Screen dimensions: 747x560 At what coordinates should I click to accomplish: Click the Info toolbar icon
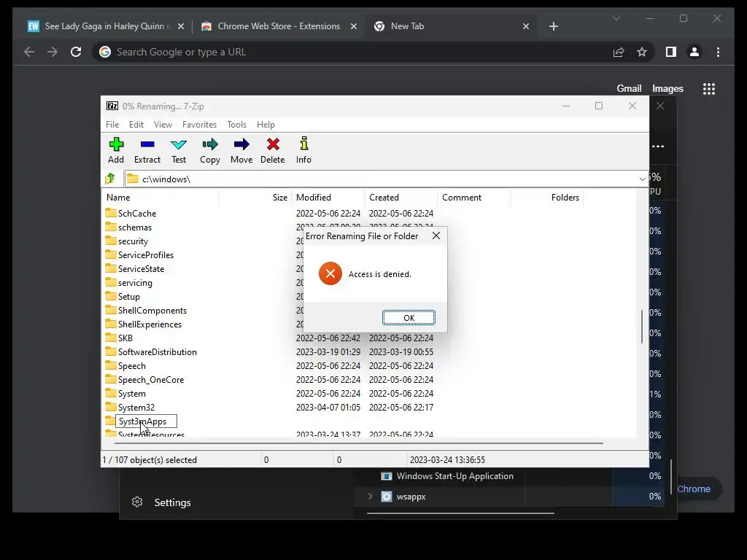click(304, 144)
